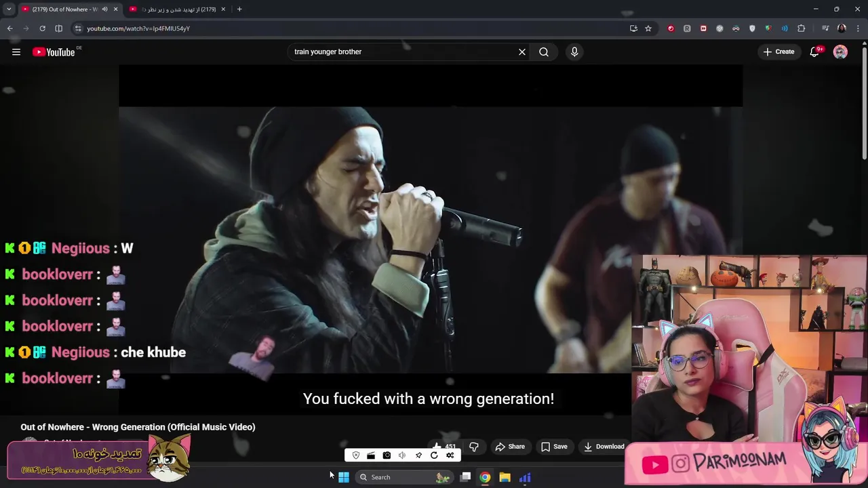
Task: Open the YouTube hamburger guide menu
Action: pyautogui.click(x=16, y=52)
